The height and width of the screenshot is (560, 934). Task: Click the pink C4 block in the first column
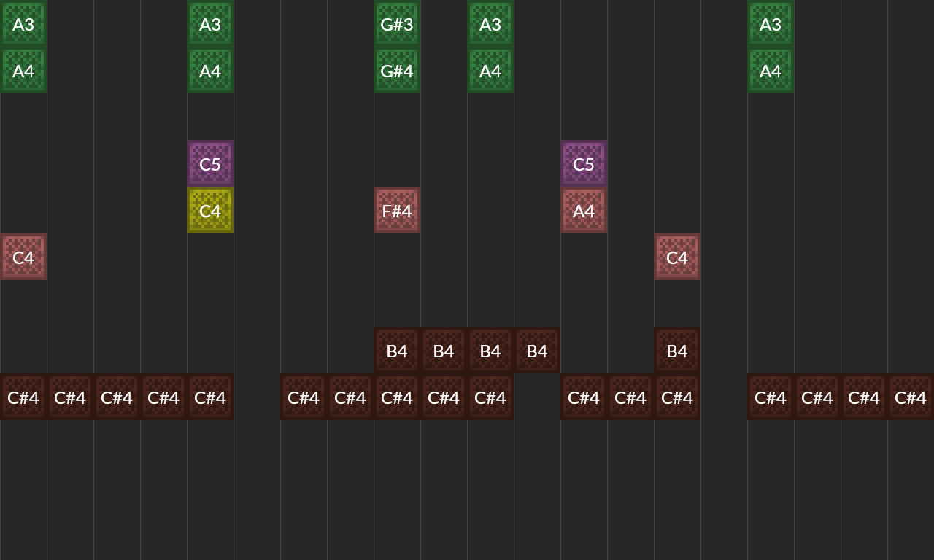point(23,257)
